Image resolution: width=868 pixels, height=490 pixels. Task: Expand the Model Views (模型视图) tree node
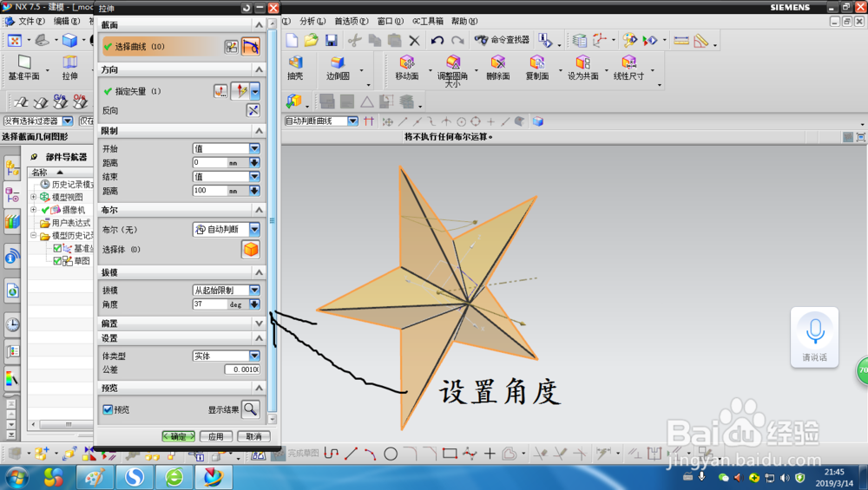33,197
